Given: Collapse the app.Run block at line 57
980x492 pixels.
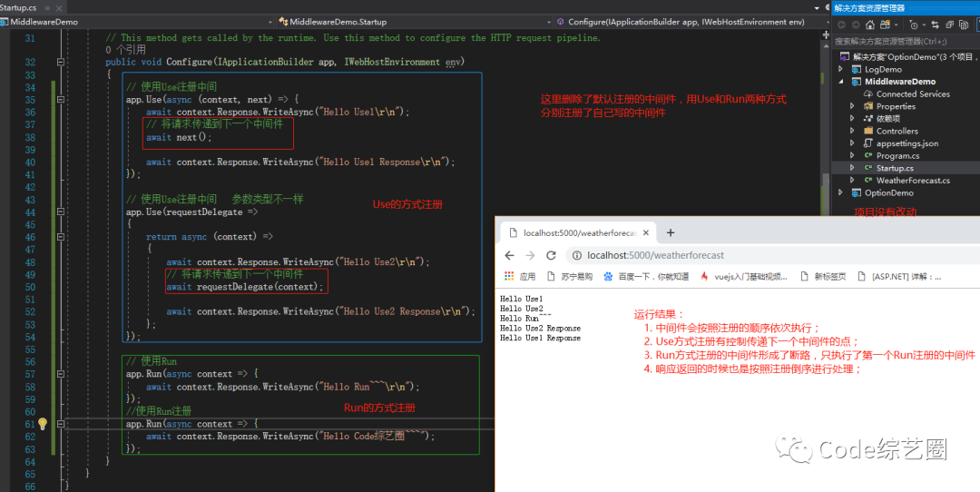Looking at the screenshot, I should click(61, 374).
